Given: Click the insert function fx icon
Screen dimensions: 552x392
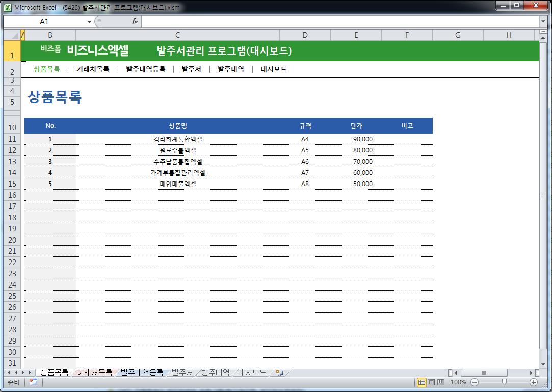Looking at the screenshot, I should pyautogui.click(x=134, y=21).
